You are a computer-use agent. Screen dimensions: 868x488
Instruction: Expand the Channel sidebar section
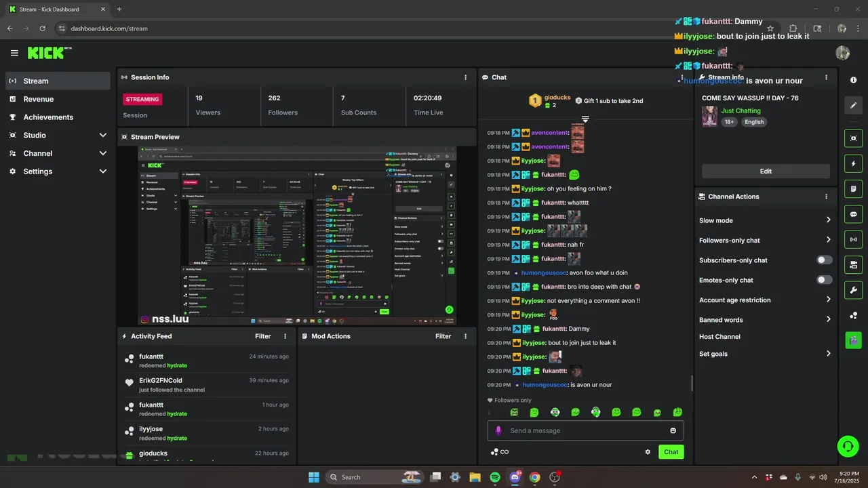[x=103, y=153]
